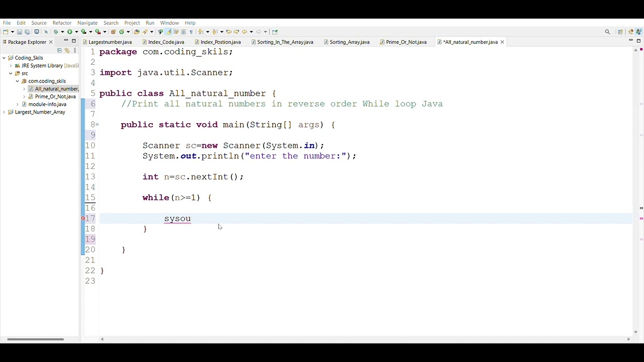Open the Navigate menu
The image size is (644, 362).
(x=88, y=23)
